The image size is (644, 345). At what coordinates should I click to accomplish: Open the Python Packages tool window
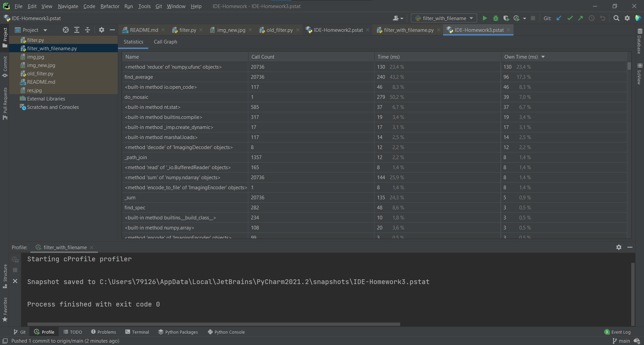(x=178, y=332)
